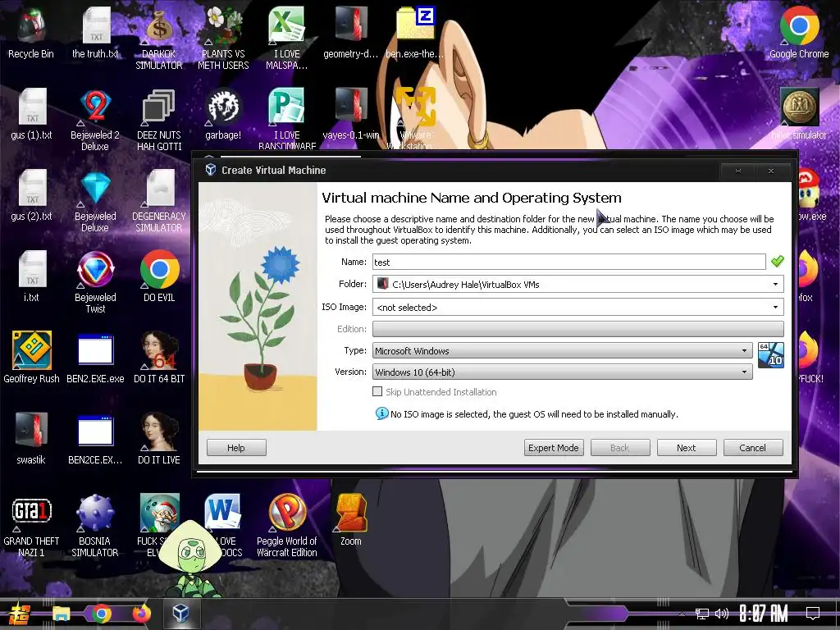Open the DO IT LIVE shortcut
Viewport: 840px width, 630px height.
pyautogui.click(x=159, y=438)
